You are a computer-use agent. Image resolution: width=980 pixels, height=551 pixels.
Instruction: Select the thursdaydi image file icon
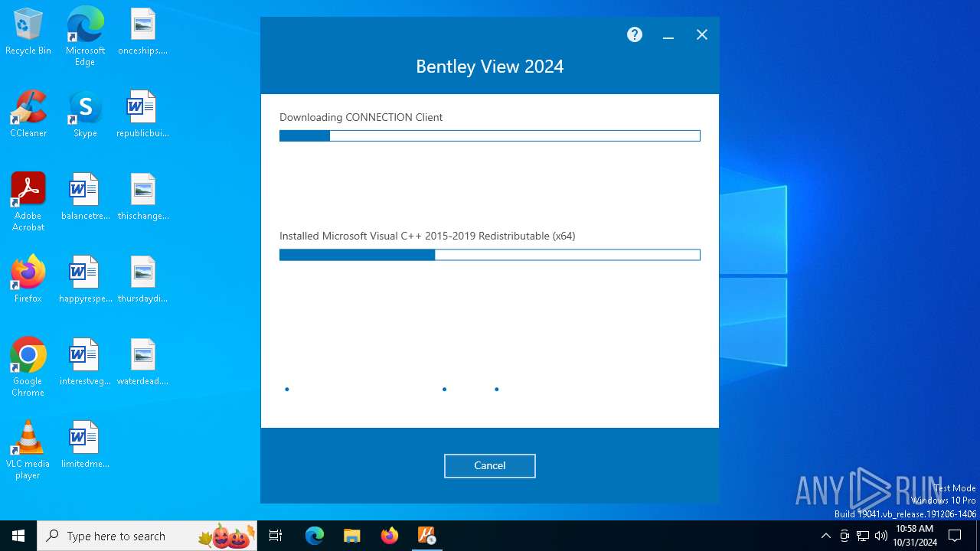[142, 280]
